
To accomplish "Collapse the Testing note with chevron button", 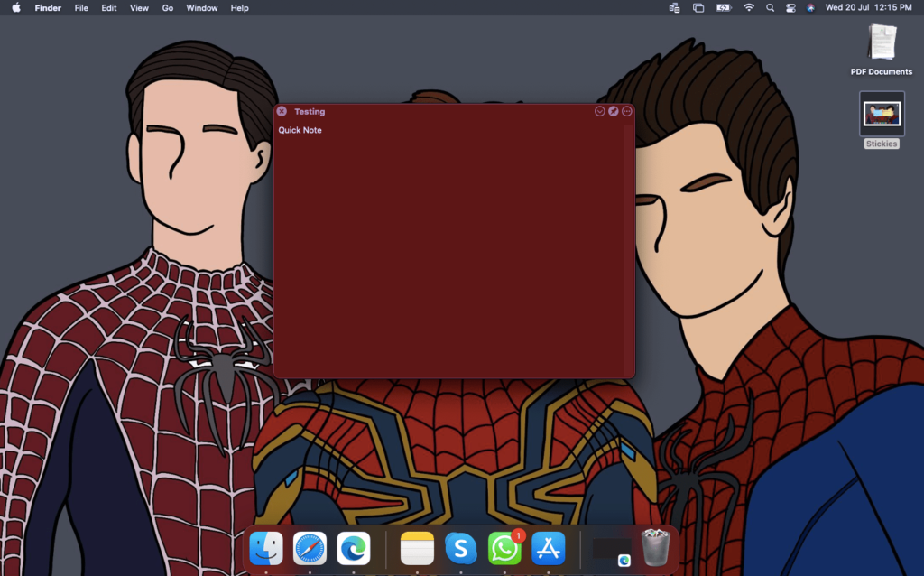I will 600,111.
